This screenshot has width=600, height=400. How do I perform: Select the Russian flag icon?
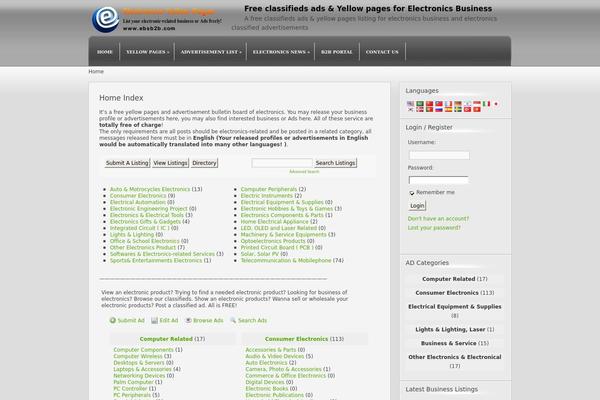[x=439, y=109]
